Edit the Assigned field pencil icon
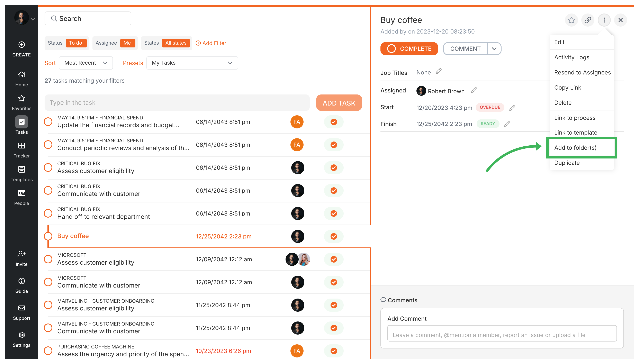The width and height of the screenshot is (639, 364). (x=474, y=90)
